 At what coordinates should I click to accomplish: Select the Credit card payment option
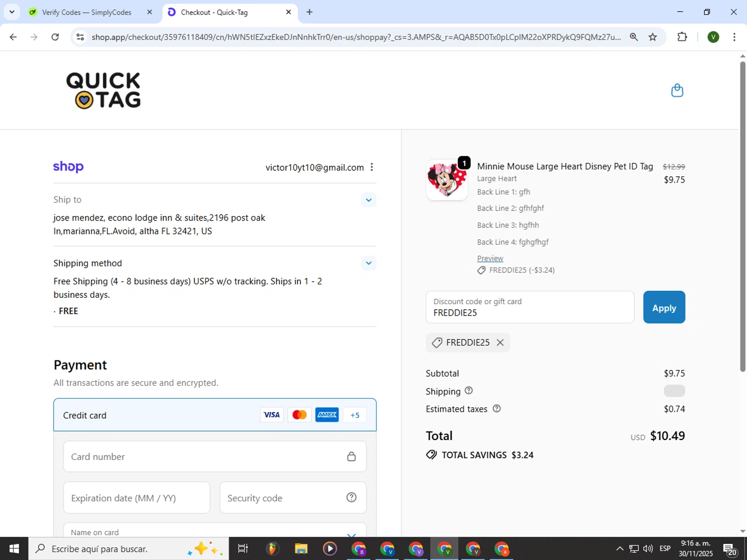215,415
